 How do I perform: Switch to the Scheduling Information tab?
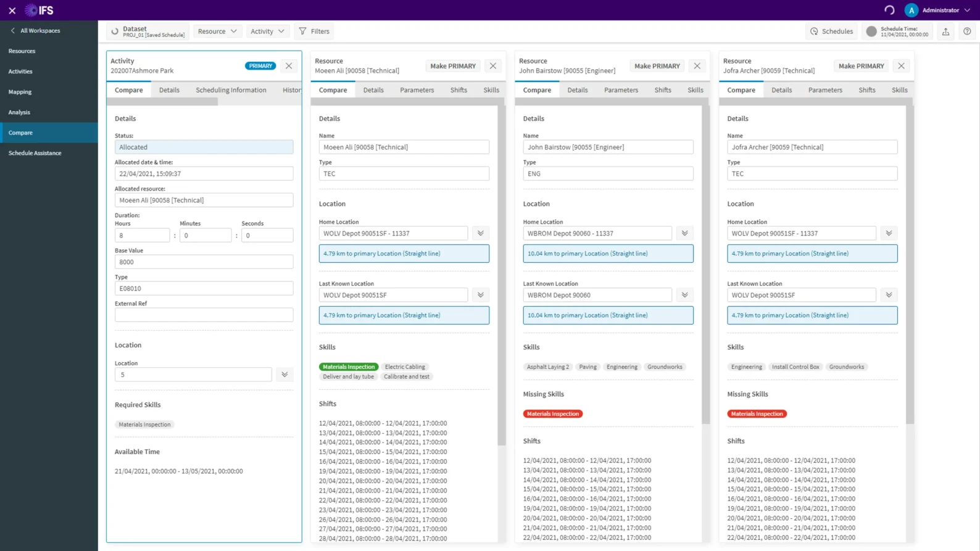[x=231, y=90]
